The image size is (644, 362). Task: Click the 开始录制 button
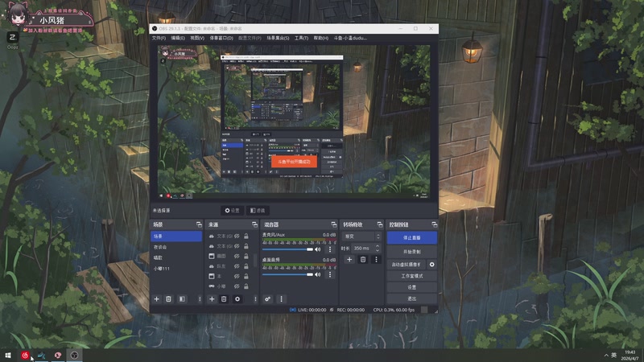(x=411, y=252)
